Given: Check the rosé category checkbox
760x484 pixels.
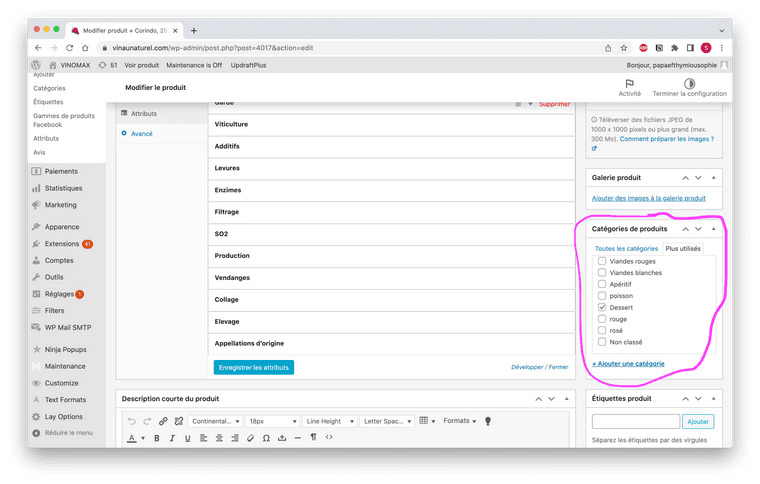Looking at the screenshot, I should click(602, 330).
